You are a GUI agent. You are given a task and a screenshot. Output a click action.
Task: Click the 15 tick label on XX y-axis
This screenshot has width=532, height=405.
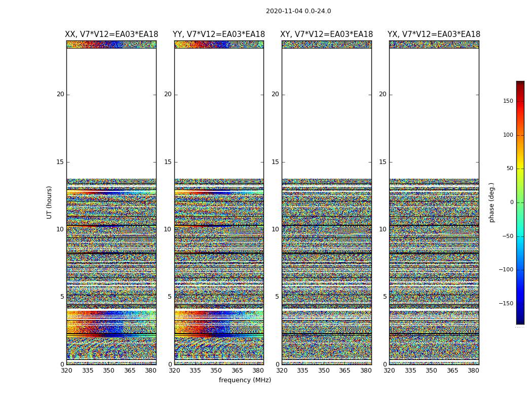click(x=60, y=162)
